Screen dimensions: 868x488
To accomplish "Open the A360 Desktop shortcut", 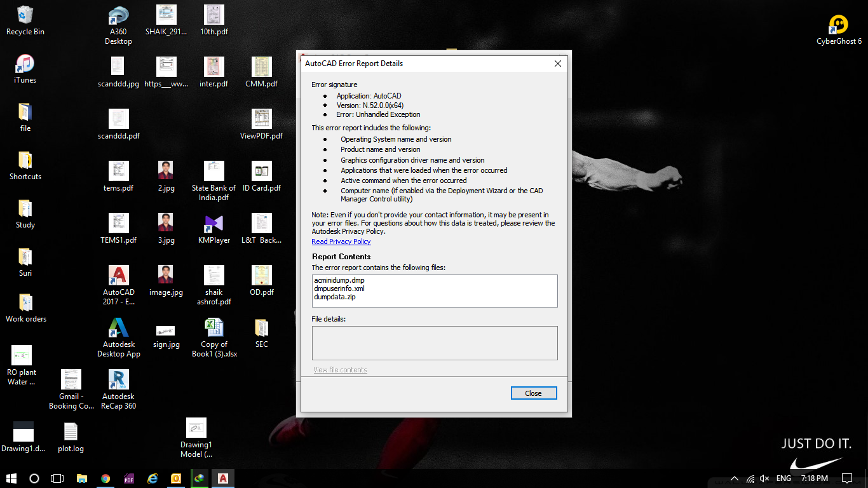I will pos(118,14).
